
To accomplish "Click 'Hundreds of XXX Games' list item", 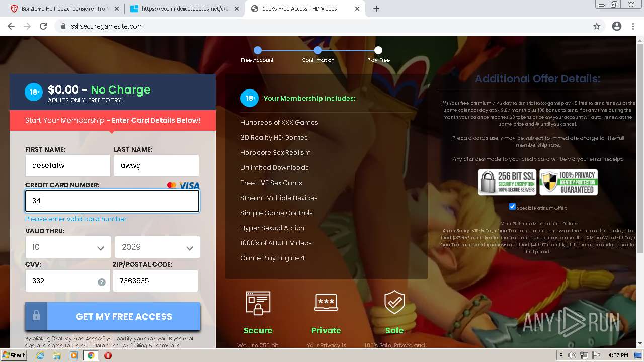I will (x=279, y=122).
